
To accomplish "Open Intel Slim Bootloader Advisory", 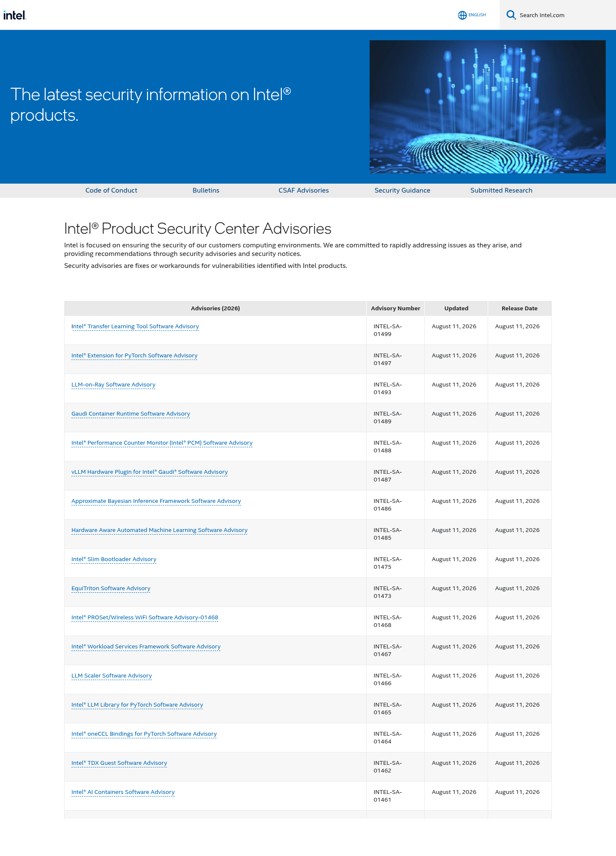I will 114,559.
